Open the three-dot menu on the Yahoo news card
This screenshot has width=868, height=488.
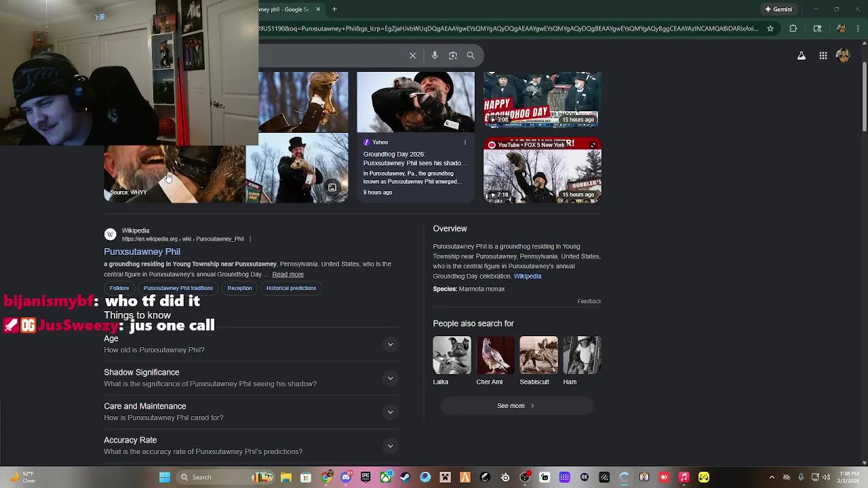[465, 142]
